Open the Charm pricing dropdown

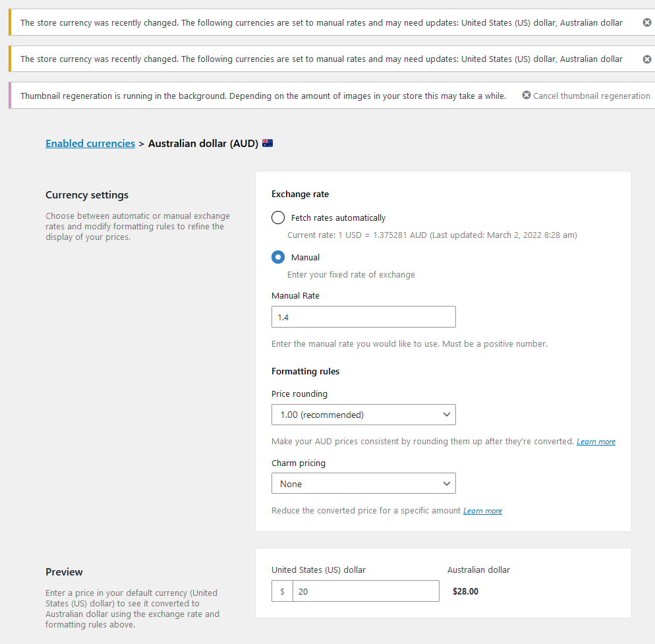(x=364, y=484)
